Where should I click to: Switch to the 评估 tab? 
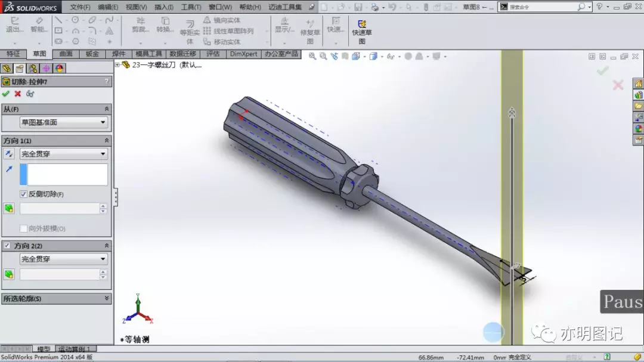(x=213, y=54)
